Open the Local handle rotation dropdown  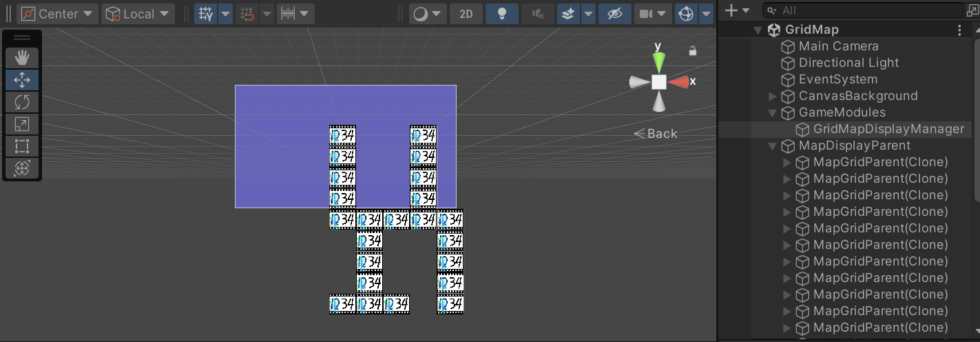point(138,14)
